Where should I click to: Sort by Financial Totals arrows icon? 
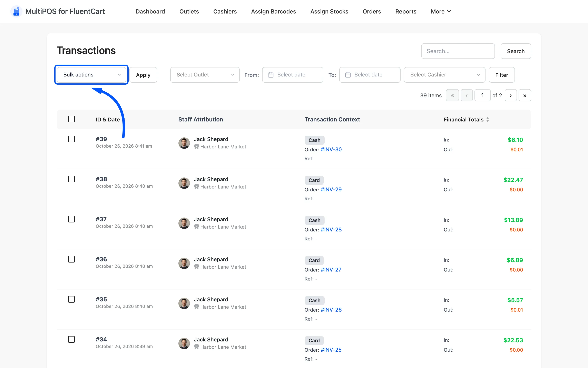pos(488,120)
